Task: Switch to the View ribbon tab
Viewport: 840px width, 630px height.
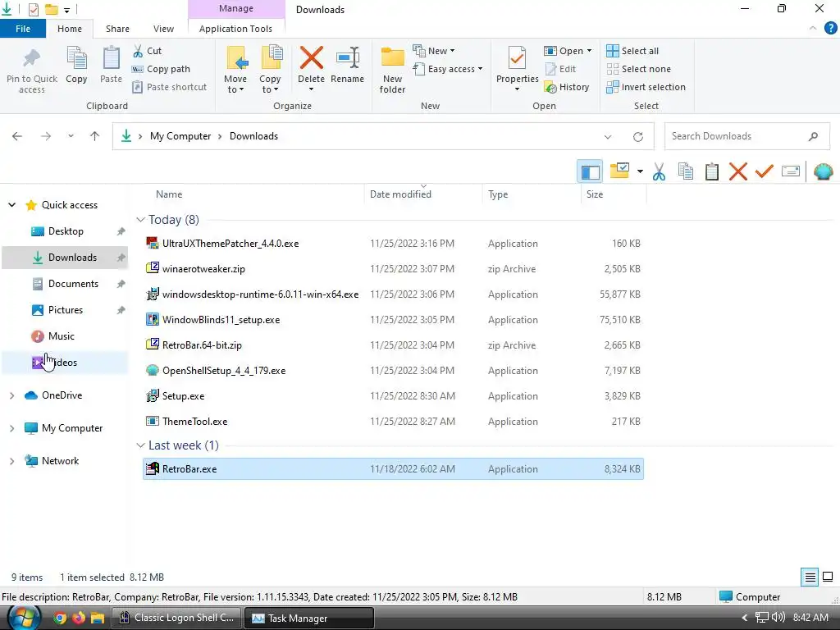Action: [163, 29]
